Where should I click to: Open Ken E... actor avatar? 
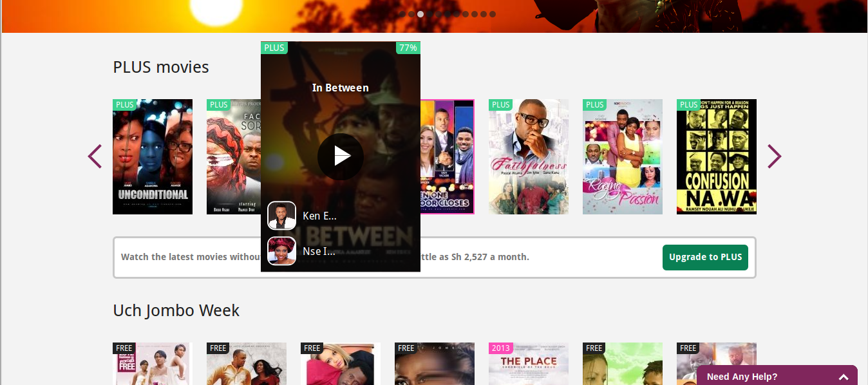[282, 216]
